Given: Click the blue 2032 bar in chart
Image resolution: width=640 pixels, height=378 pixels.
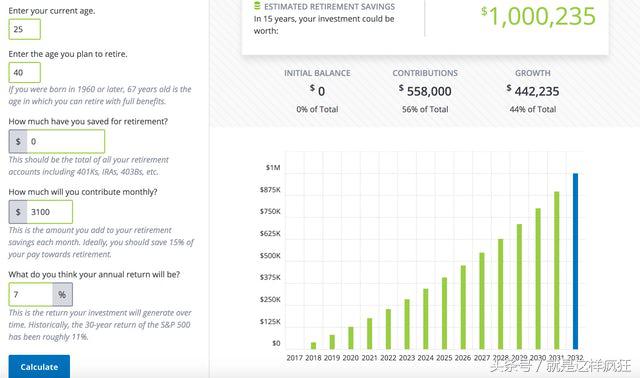Looking at the screenshot, I should point(576,261).
